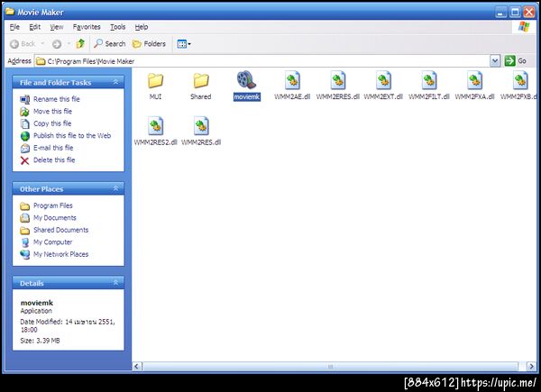The width and height of the screenshot is (541, 392).
Task: Click the address path field
Action: coord(262,61)
